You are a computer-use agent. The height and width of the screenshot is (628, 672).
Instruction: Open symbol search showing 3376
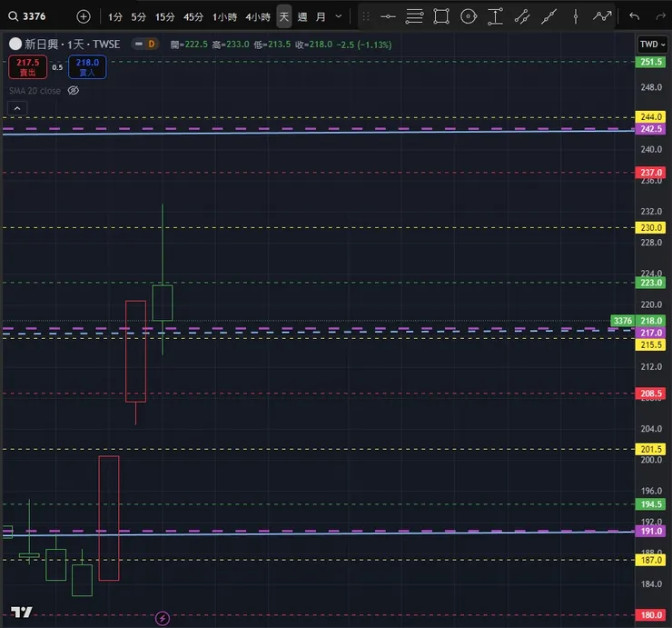point(27,16)
